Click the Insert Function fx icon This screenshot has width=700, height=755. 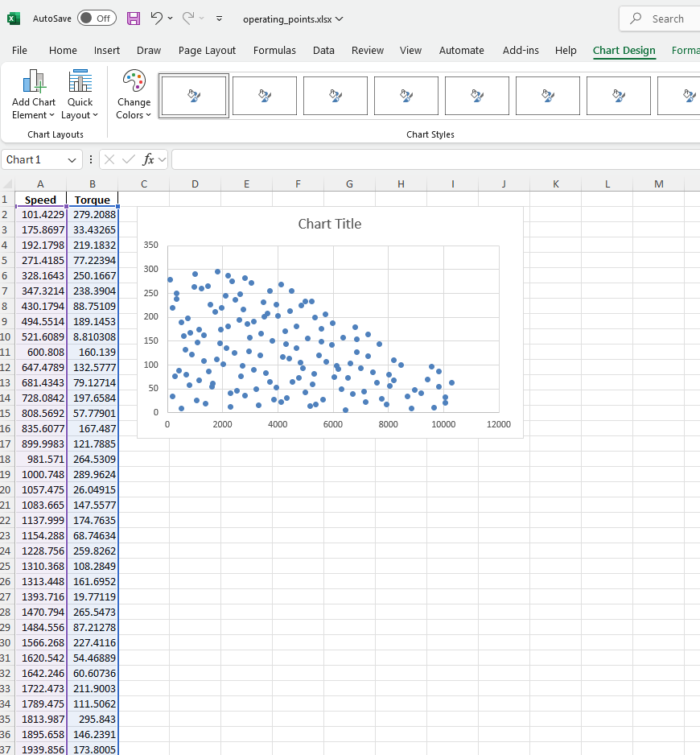click(148, 159)
